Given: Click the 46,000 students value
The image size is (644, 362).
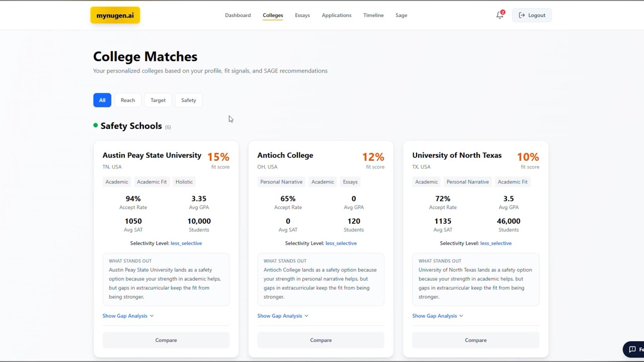Looking at the screenshot, I should pos(509,221).
